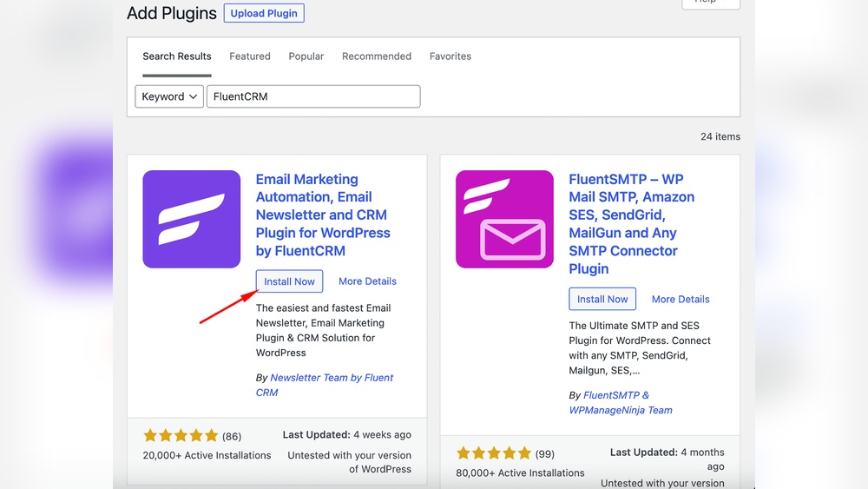
Task: Click the five-star rating of FluentCRM plugin
Action: click(181, 436)
